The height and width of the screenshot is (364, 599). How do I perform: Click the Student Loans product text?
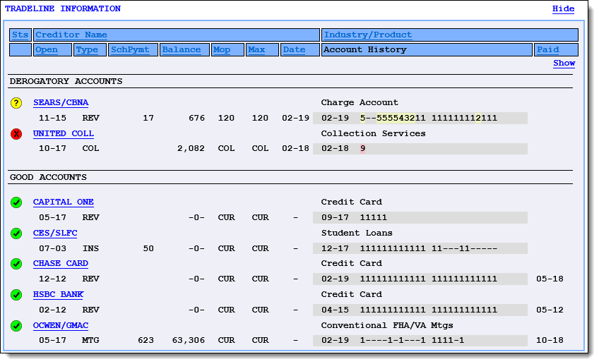(357, 233)
